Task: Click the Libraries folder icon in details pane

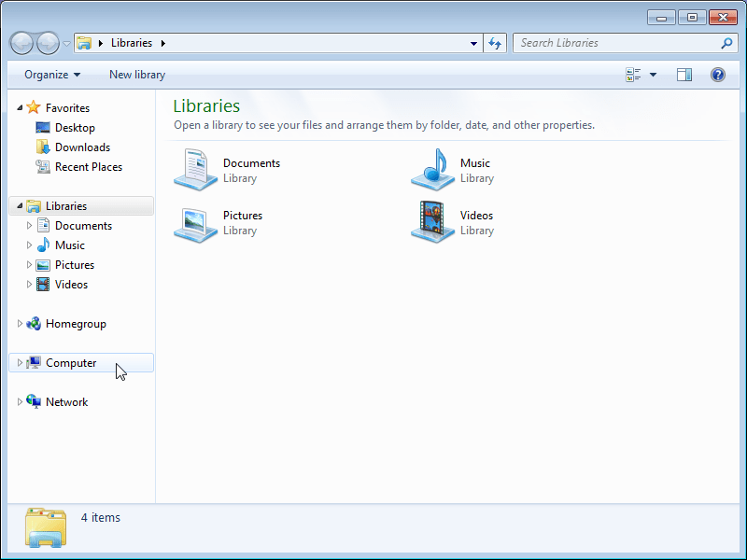Action: pyautogui.click(x=46, y=527)
